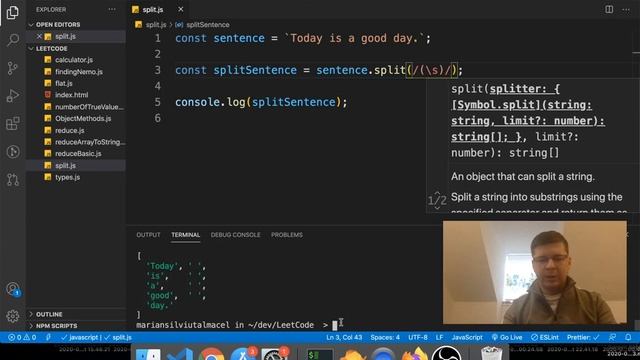Select split.js under Open Editors
This screenshot has width=640, height=360.
(x=76, y=36)
